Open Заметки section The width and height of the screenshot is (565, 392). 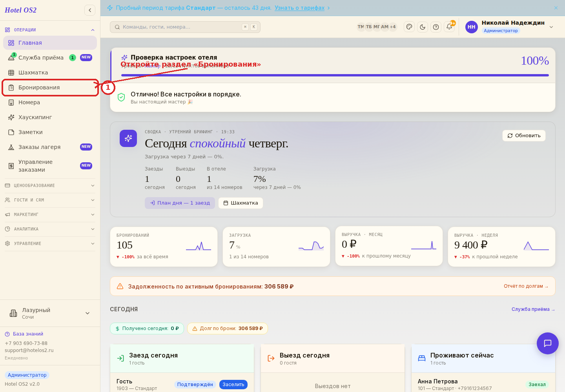click(x=50, y=132)
